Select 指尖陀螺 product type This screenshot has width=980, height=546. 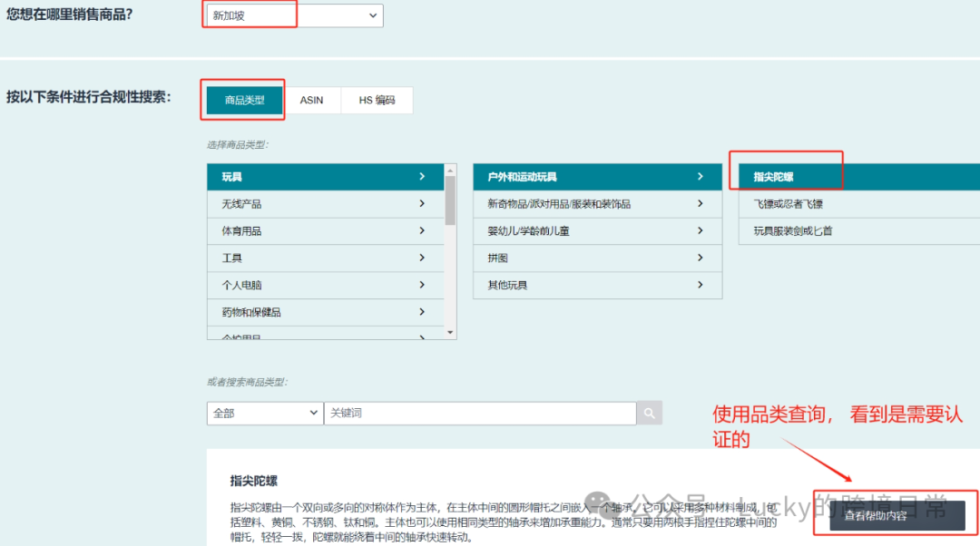[859, 177]
